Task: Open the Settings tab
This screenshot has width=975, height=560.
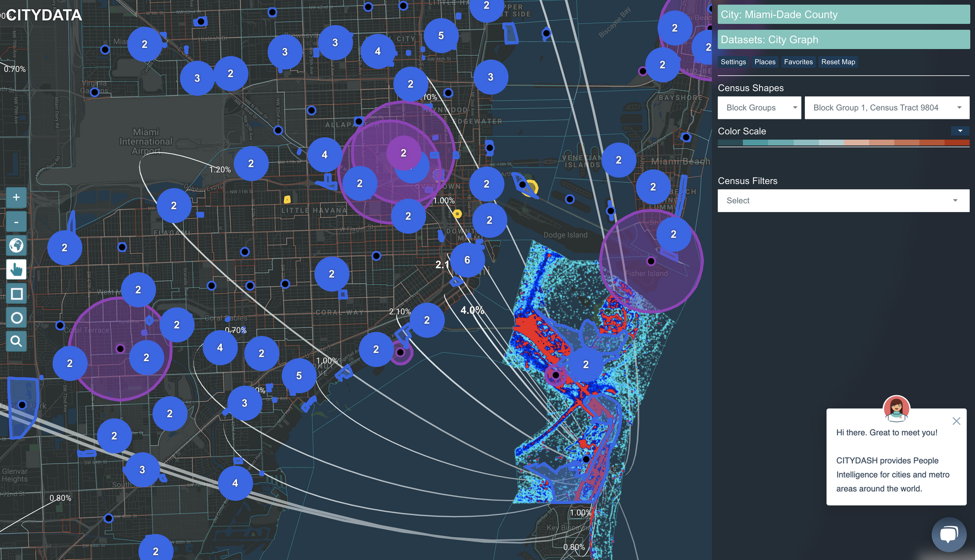Action: pyautogui.click(x=733, y=62)
